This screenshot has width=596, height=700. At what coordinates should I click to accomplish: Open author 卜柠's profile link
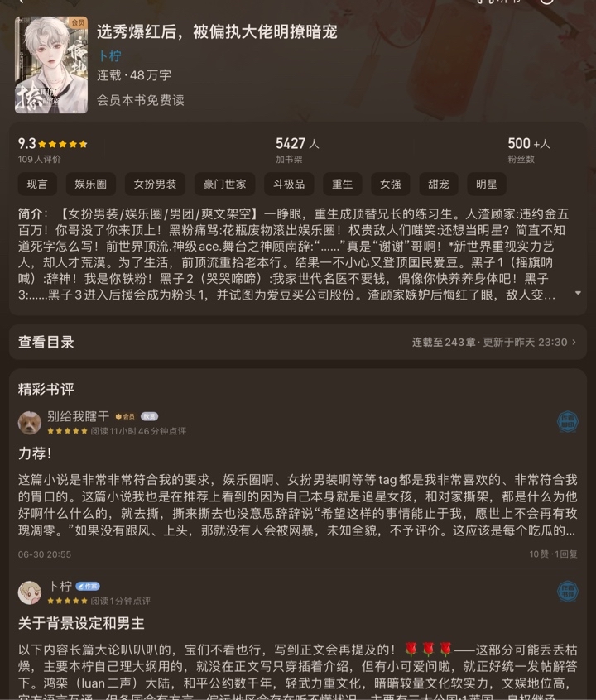coord(109,55)
